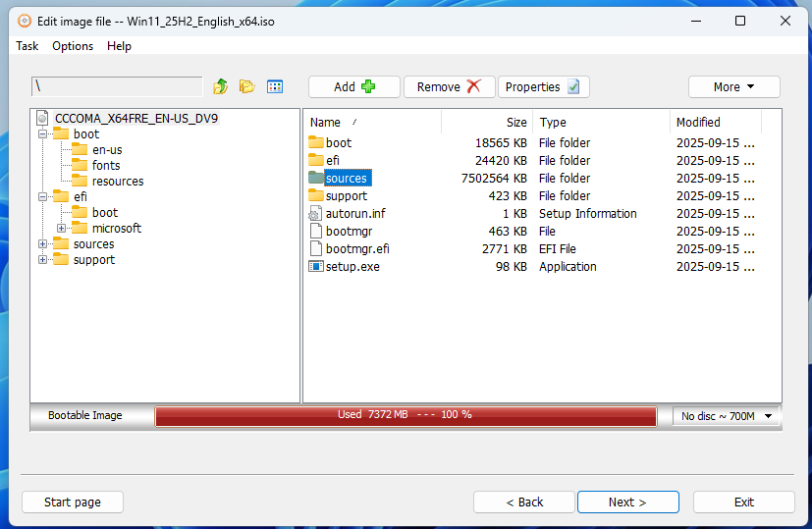Sort by the Name column header
This screenshot has width=812, height=529.
372,122
